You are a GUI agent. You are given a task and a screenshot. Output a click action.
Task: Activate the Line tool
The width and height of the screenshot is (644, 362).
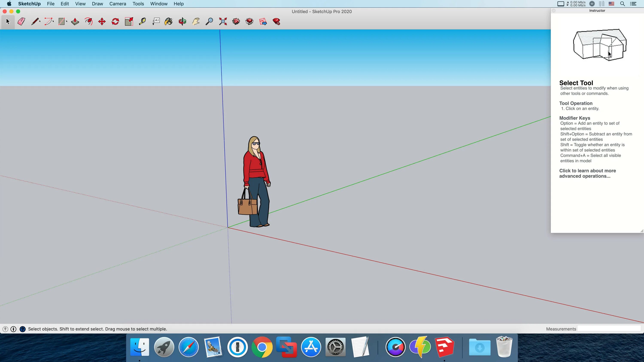tap(35, 21)
